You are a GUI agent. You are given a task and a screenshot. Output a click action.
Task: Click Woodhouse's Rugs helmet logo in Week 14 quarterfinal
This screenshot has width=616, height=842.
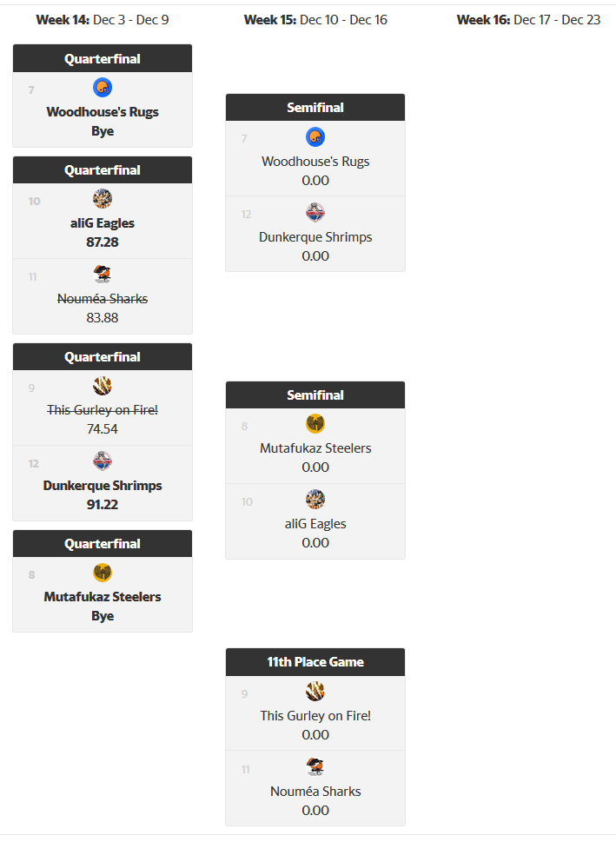(x=103, y=87)
